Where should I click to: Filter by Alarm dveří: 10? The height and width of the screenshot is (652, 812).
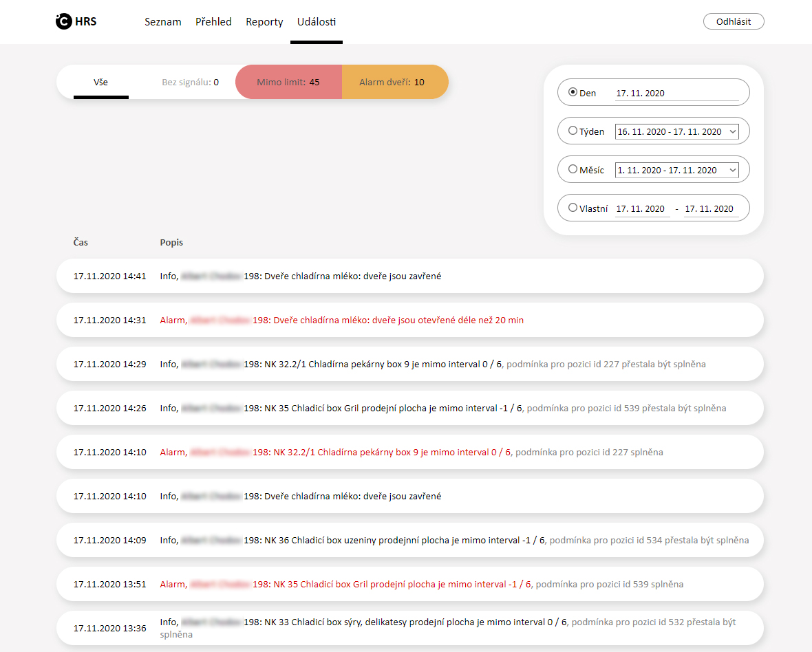394,82
